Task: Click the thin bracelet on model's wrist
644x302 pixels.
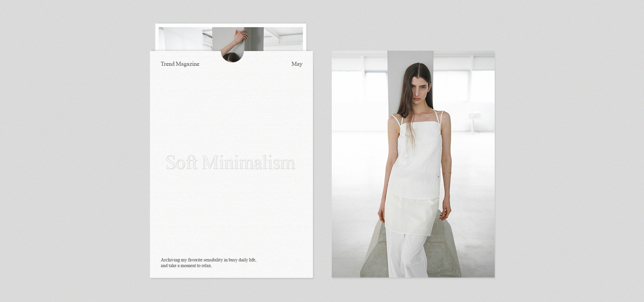Action: [x=447, y=173]
